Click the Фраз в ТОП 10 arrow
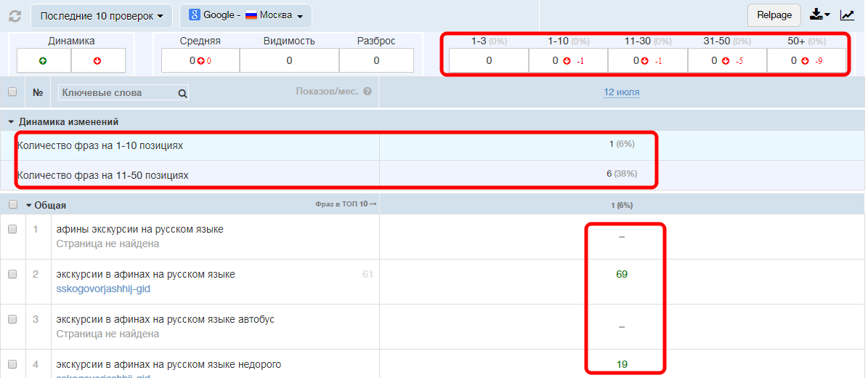The image size is (868, 378). [x=346, y=204]
